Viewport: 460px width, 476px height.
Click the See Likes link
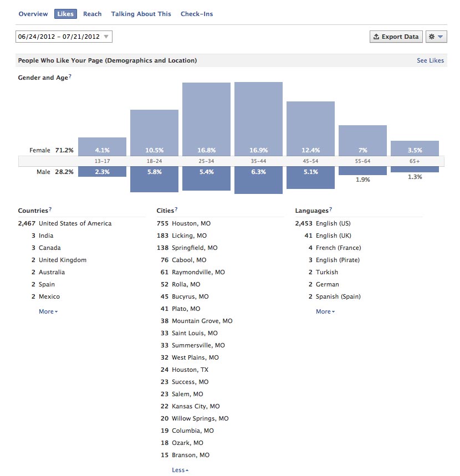point(430,60)
